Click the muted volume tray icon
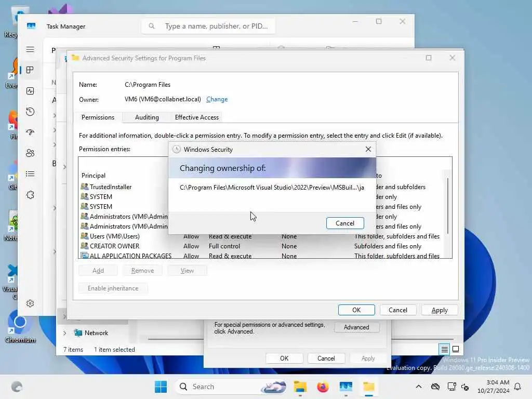 coord(465,387)
